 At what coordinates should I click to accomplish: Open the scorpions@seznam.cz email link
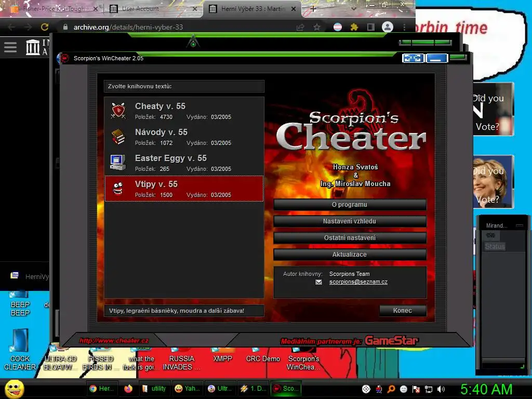(358, 282)
